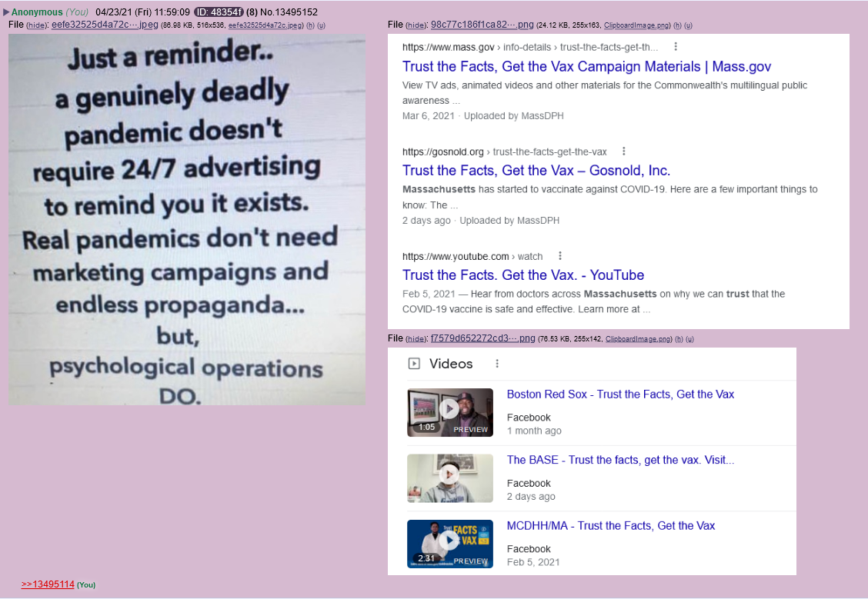Click (u) link for the f7579d652272cd3 file

(x=689, y=339)
